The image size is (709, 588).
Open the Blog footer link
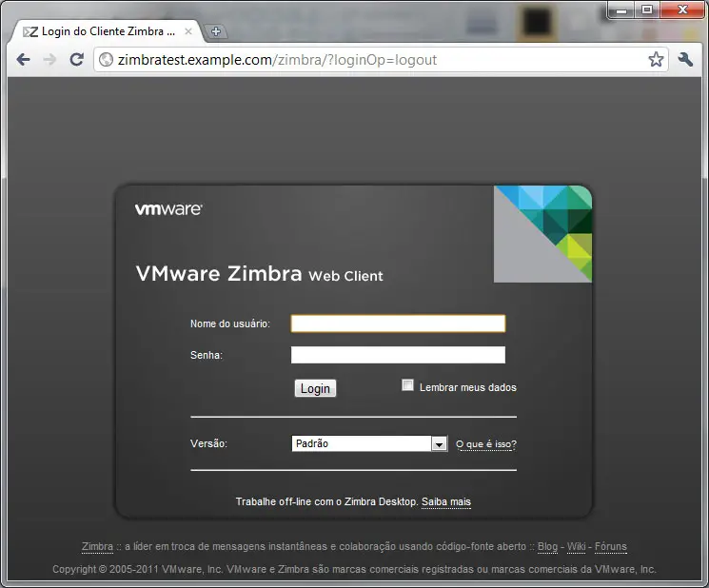coord(547,546)
